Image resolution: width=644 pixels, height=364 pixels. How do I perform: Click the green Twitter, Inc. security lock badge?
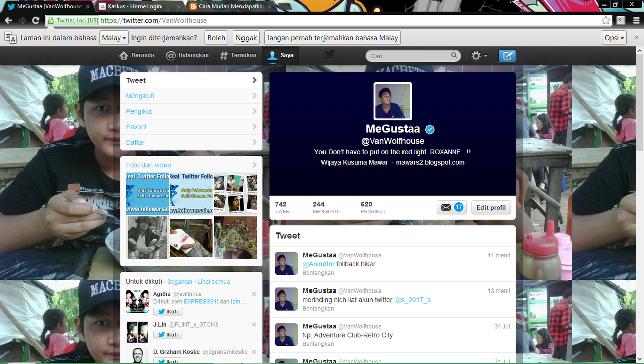(72, 21)
